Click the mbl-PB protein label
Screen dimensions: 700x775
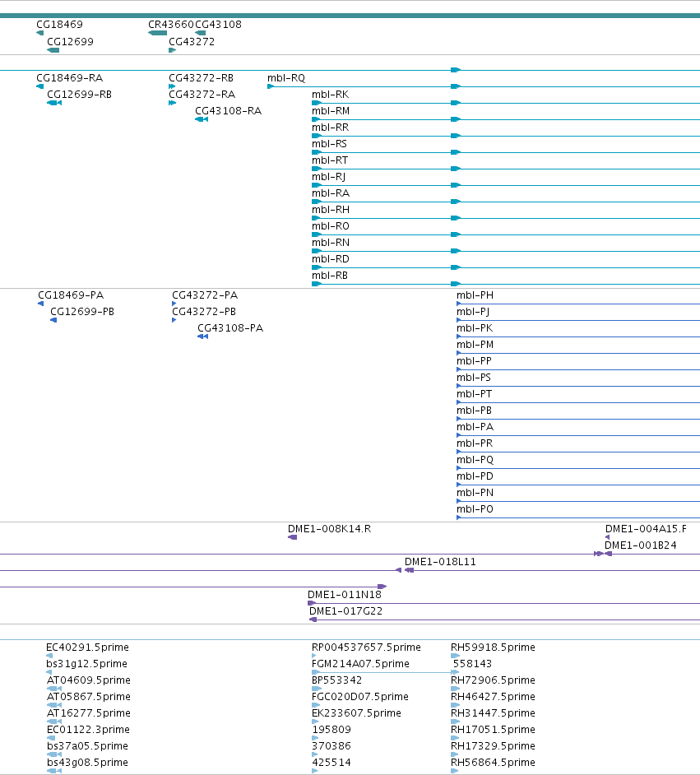pos(474,411)
